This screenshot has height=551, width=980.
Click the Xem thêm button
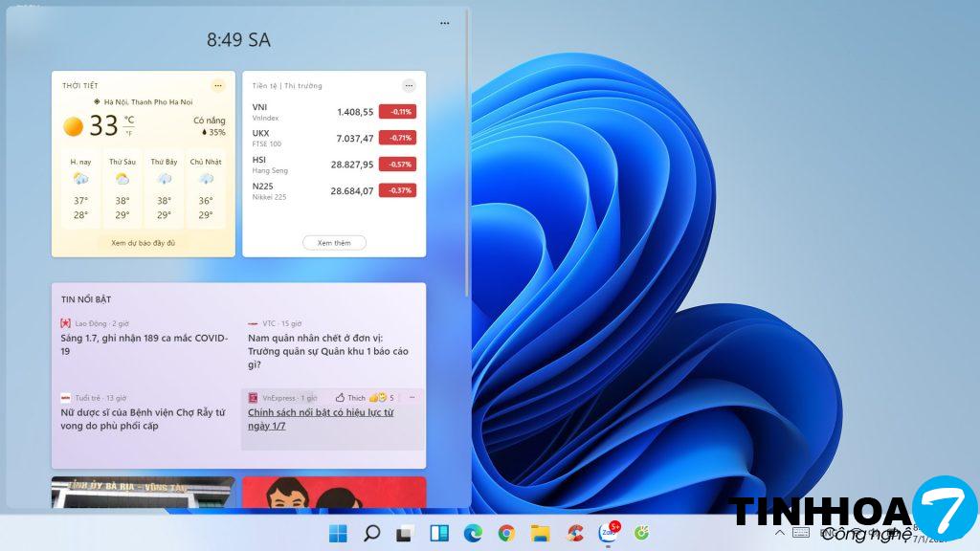click(x=334, y=243)
